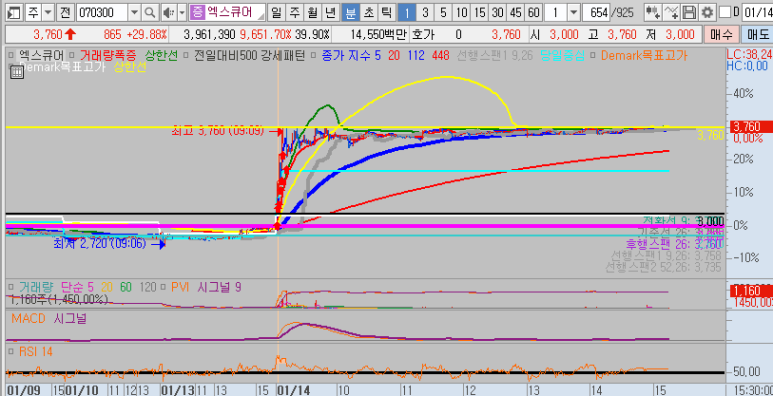The width and height of the screenshot is (773, 396).
Task: Click the 매도 sell button
Action: (x=756, y=35)
